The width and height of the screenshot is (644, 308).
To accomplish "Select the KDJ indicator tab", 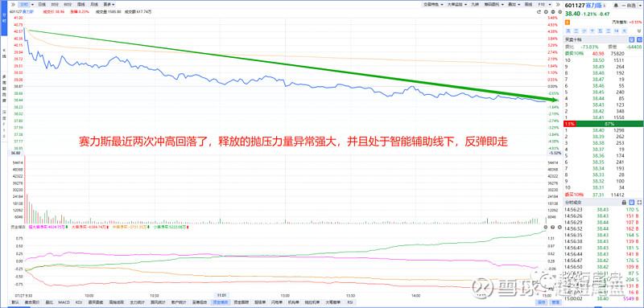I will click(x=79, y=302).
